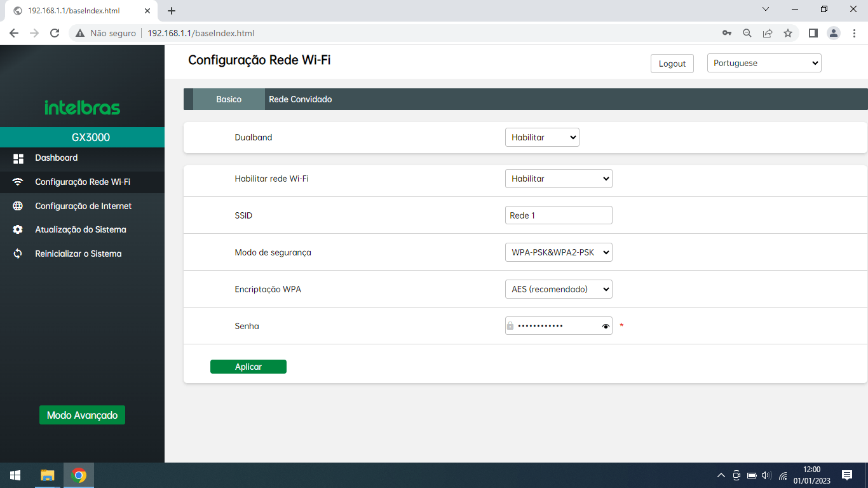Viewport: 868px width, 488px height.
Task: Show hidden system tray icons chevron
Action: [721, 475]
